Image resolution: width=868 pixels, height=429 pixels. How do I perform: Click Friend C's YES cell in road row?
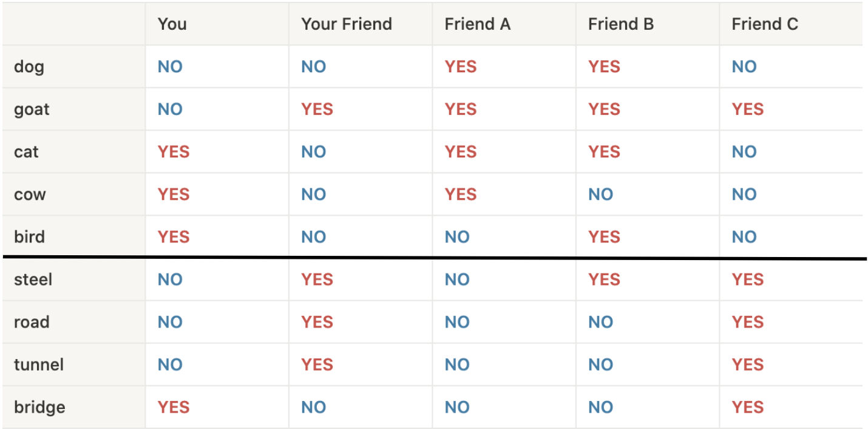[x=747, y=322]
